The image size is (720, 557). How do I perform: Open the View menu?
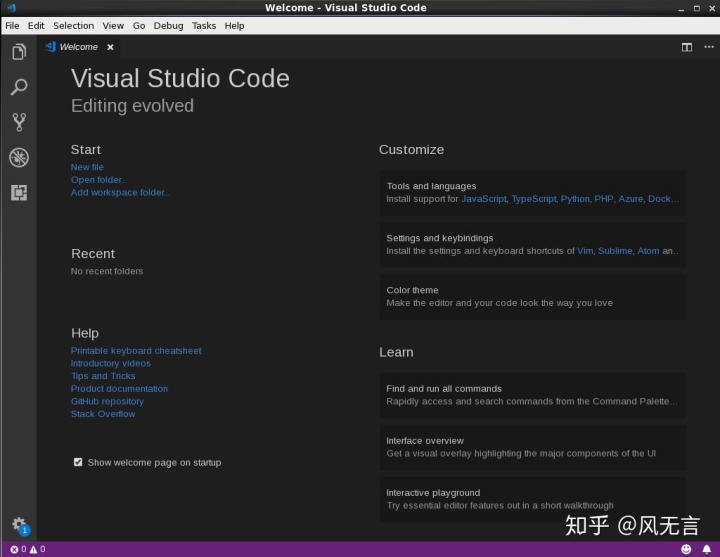113,26
